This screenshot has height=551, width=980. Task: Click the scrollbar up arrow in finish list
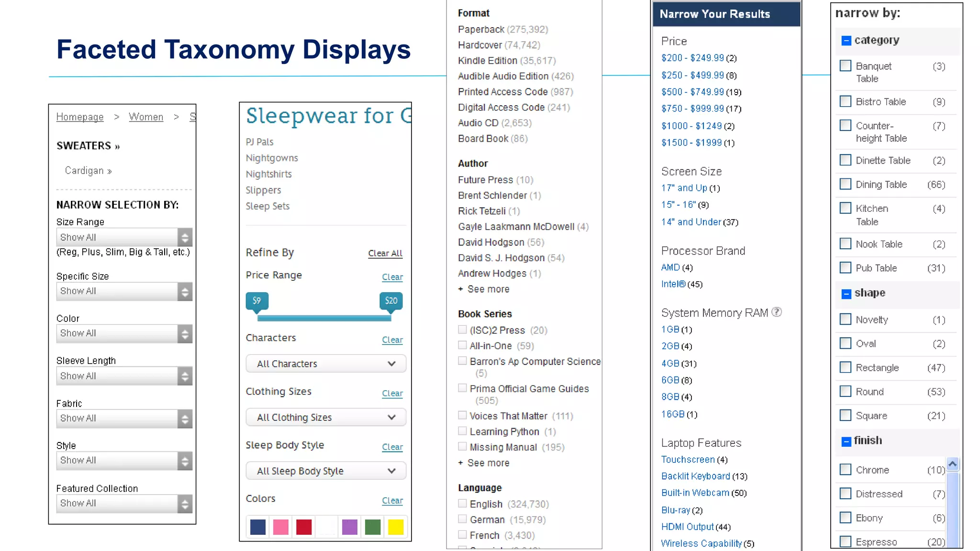952,463
